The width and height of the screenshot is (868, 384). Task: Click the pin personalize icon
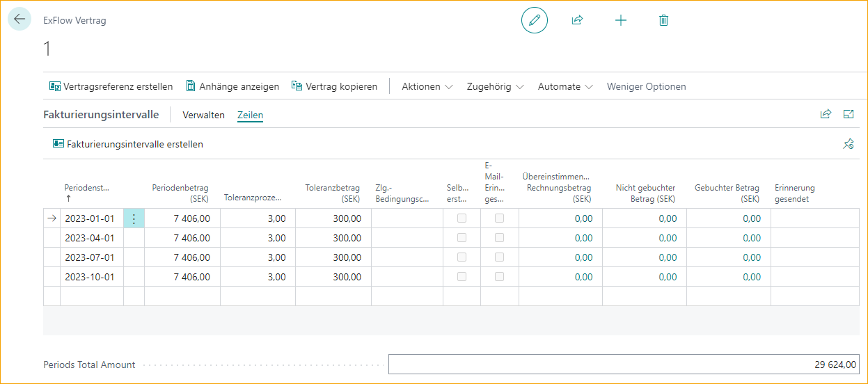pyautogui.click(x=849, y=144)
